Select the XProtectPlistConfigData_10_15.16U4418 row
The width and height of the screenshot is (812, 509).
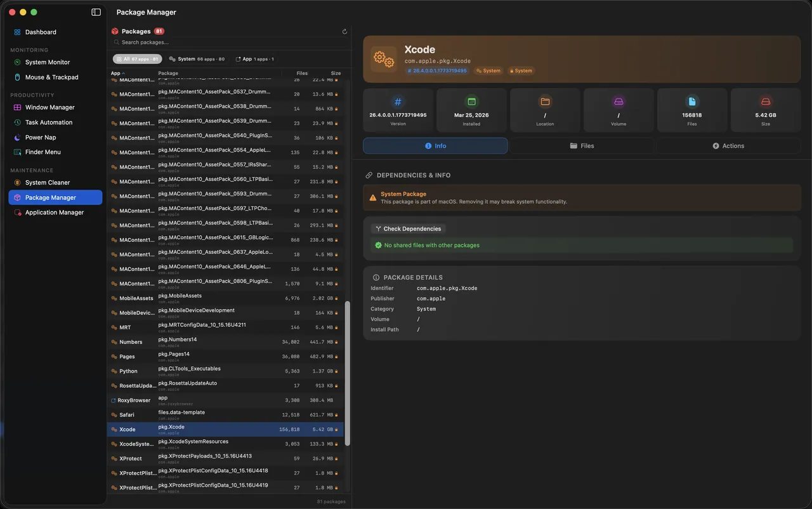(225, 473)
